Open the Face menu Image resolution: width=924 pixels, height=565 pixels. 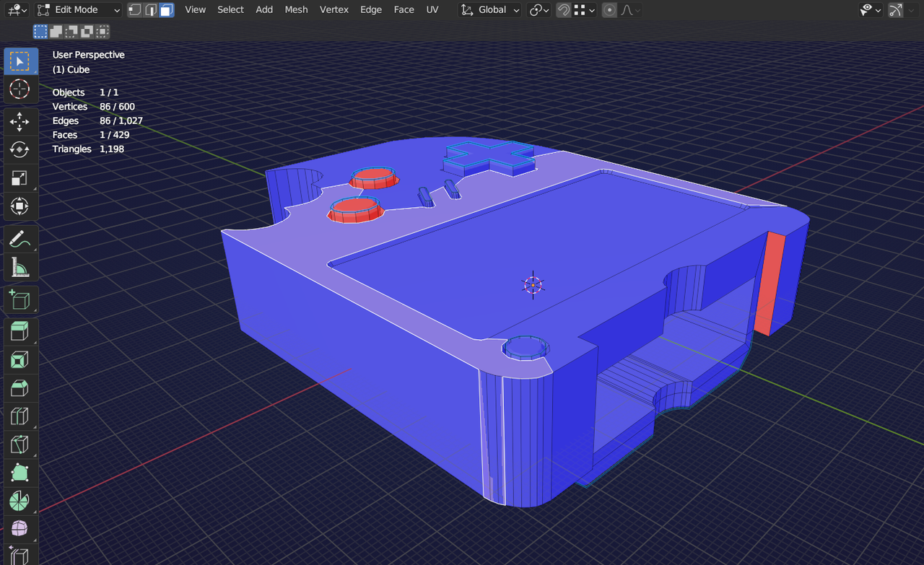point(404,10)
